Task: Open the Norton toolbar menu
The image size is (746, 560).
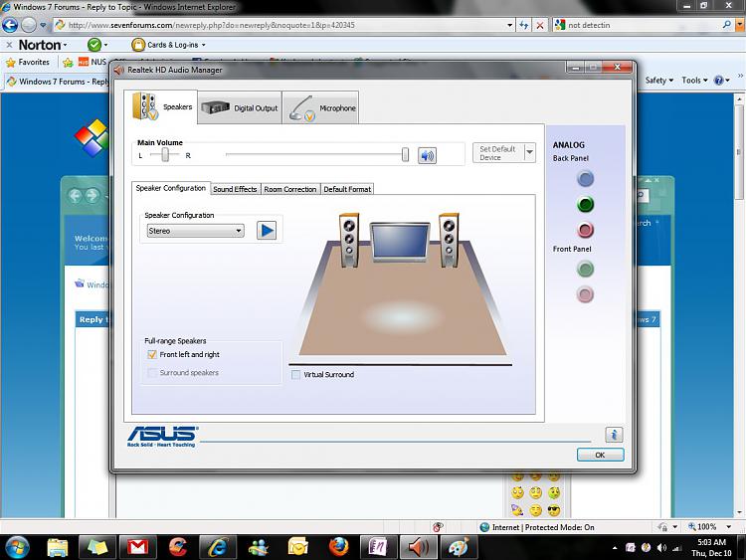Action: (43, 45)
